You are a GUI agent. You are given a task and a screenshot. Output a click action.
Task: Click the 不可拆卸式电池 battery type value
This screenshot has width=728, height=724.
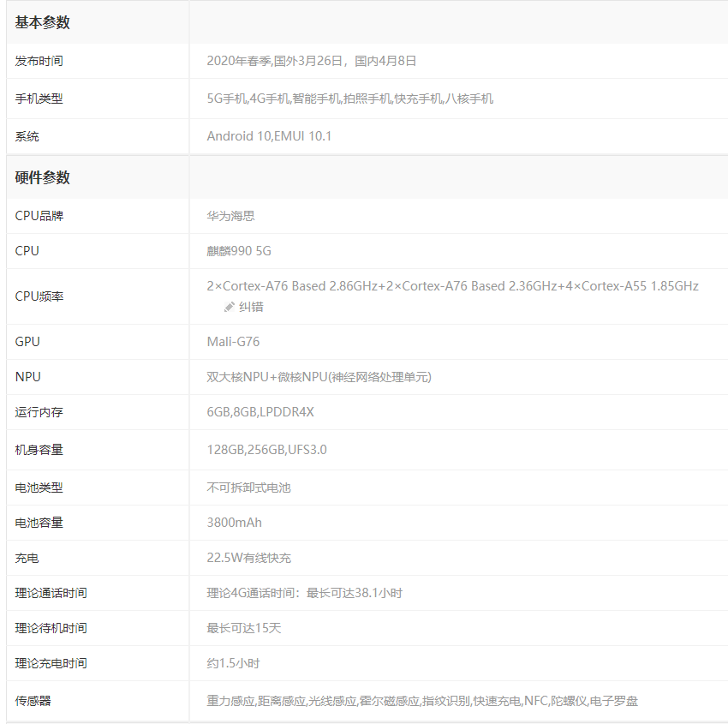(248, 488)
